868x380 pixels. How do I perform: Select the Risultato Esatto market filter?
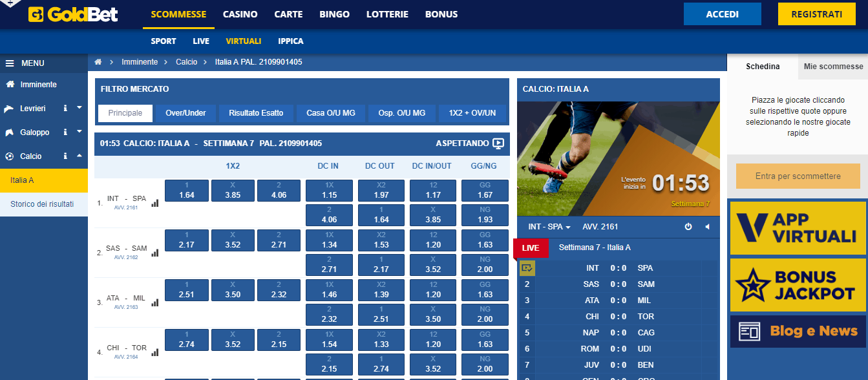(x=256, y=113)
